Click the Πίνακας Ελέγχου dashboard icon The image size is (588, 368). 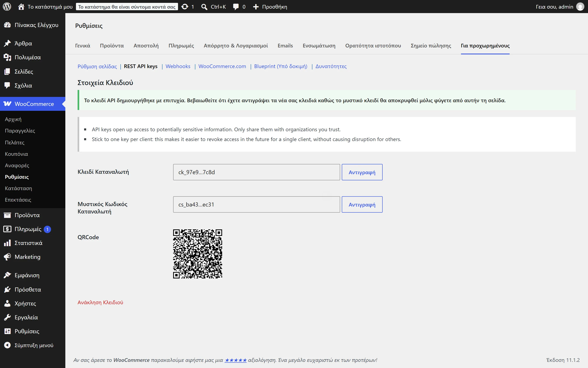(7, 25)
